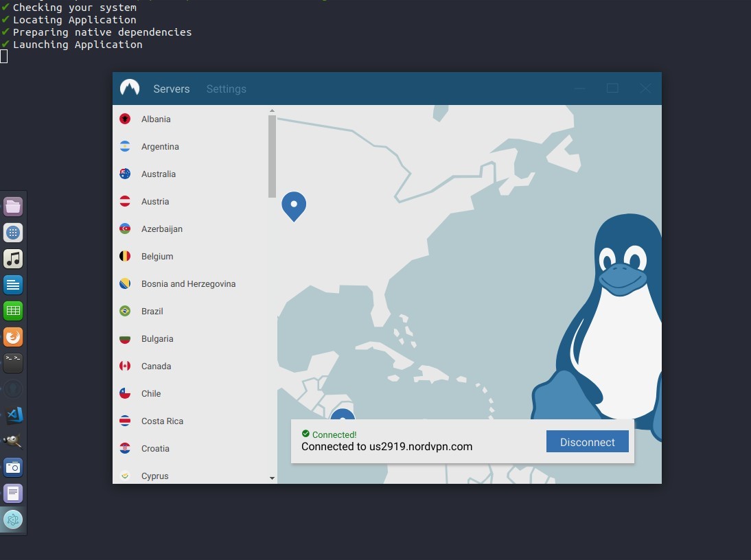The width and height of the screenshot is (751, 560).
Task: Select Canada in the server list
Action: click(x=190, y=366)
